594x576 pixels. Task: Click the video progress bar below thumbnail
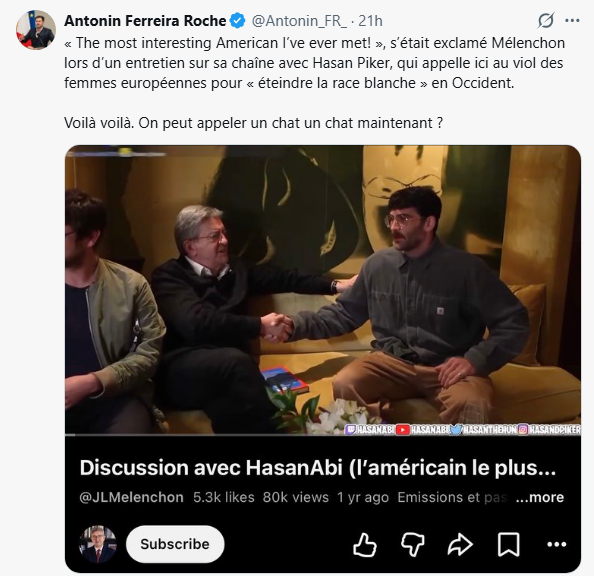(323, 435)
